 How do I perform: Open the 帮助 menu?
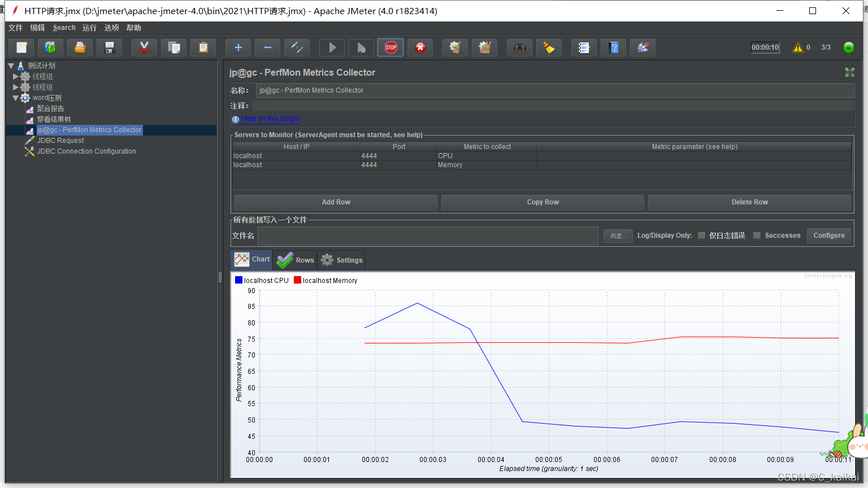(x=133, y=28)
